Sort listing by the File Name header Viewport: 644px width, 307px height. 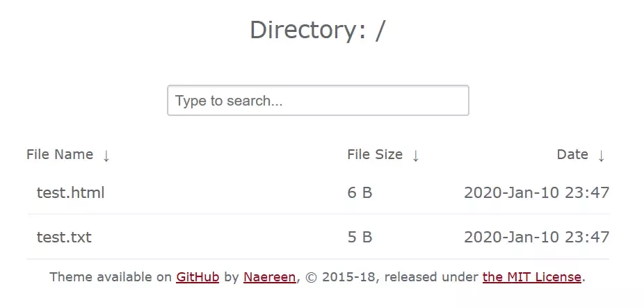pos(60,155)
